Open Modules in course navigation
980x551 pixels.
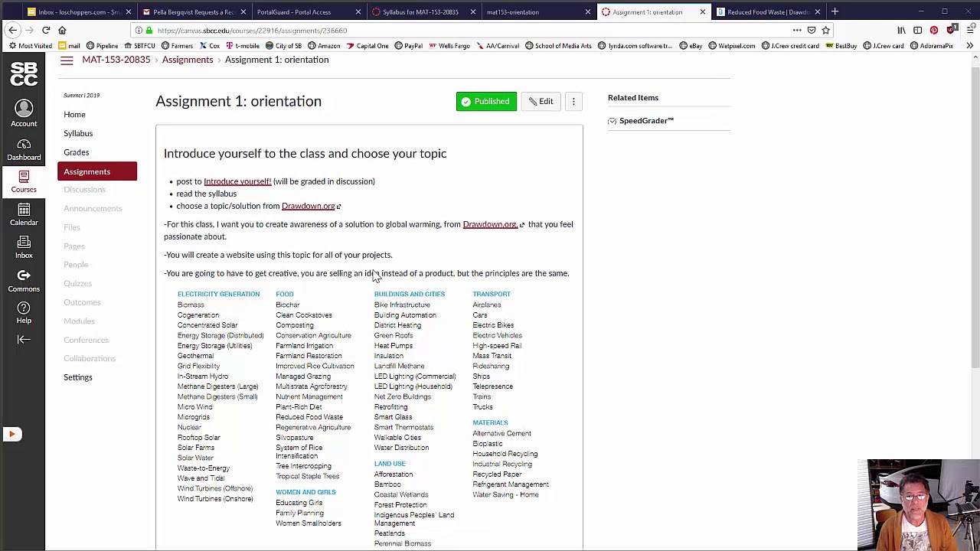pyautogui.click(x=79, y=321)
